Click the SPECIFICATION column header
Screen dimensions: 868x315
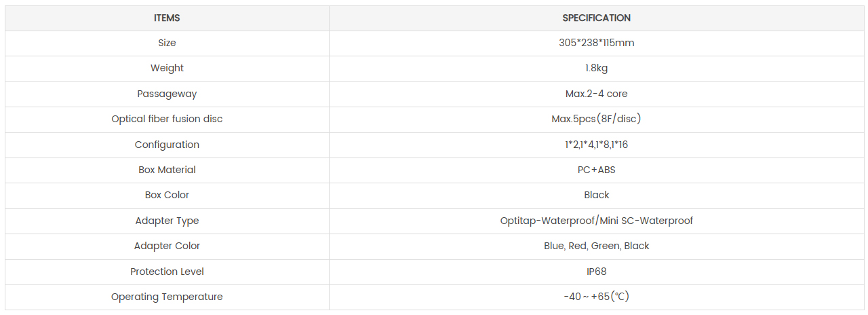(596, 18)
